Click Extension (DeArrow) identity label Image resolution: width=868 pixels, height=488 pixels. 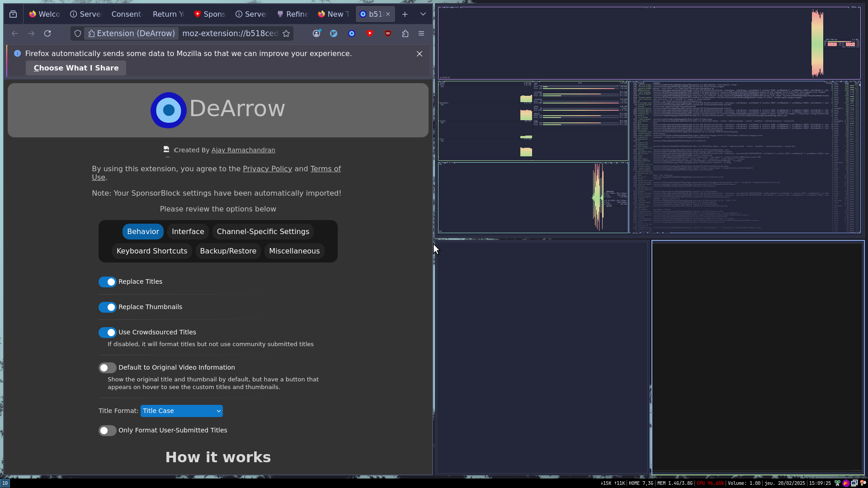point(132,33)
